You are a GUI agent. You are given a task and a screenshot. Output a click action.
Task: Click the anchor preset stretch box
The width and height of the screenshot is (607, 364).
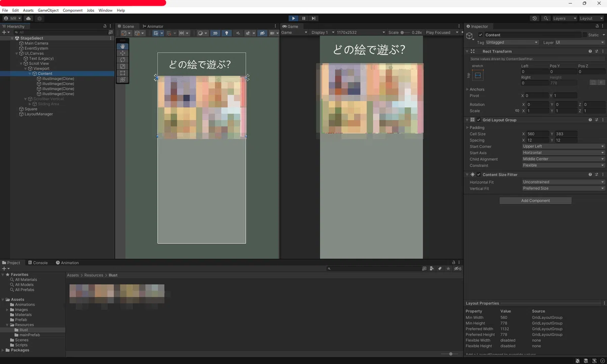coord(478,75)
